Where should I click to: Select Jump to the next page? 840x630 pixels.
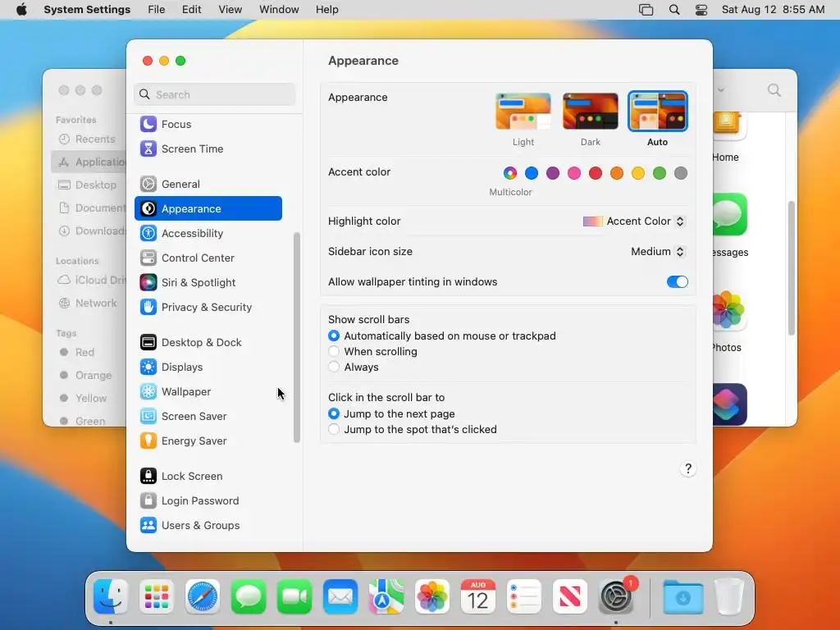[334, 413]
